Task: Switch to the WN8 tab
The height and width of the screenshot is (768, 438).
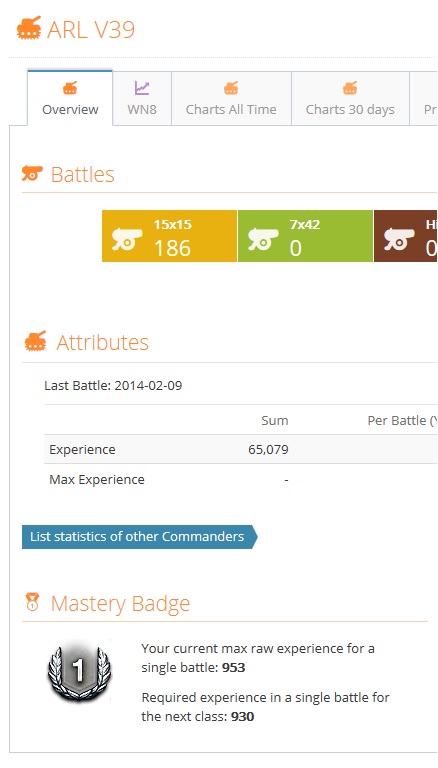Action: tap(142, 98)
